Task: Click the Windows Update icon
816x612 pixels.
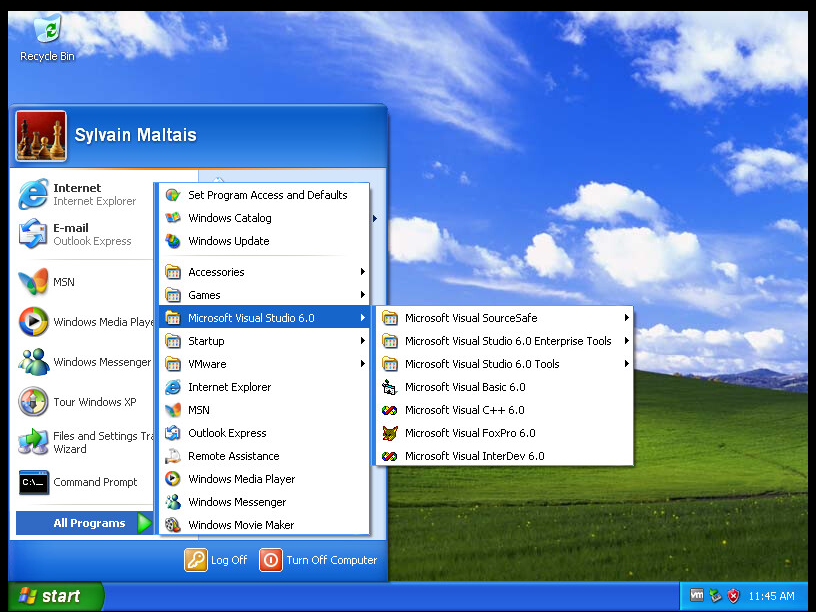Action: click(173, 241)
